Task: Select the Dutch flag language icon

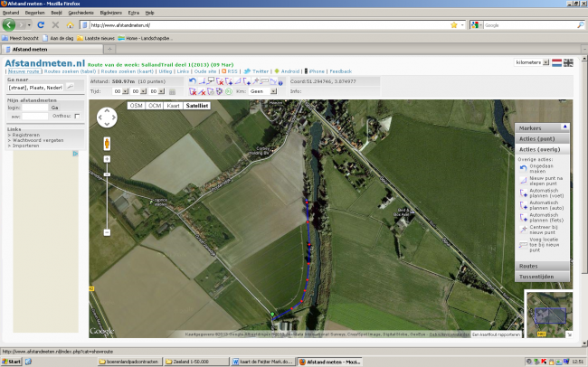Action: pyautogui.click(x=556, y=62)
